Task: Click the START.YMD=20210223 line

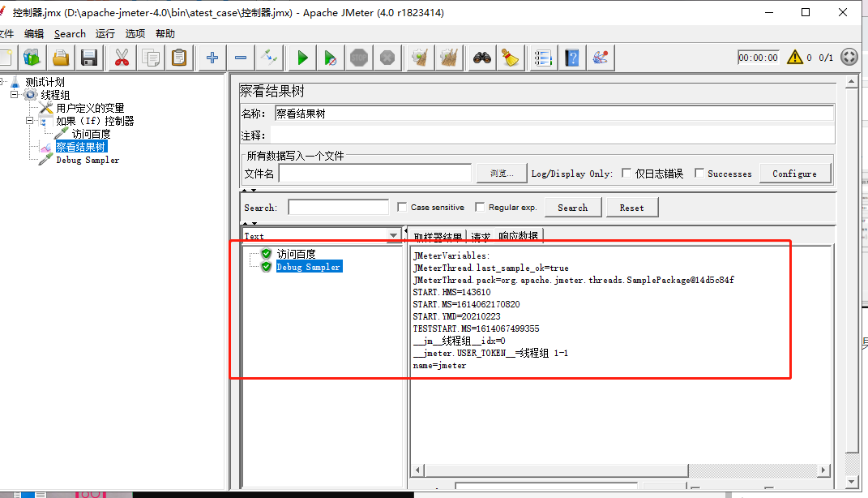Action: pyautogui.click(x=457, y=316)
